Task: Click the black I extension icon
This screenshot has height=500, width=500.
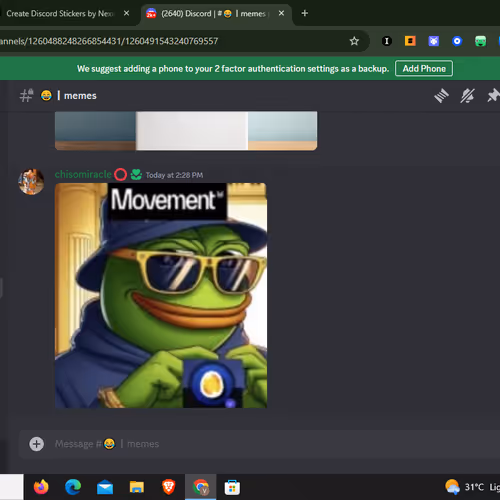Action: (387, 41)
